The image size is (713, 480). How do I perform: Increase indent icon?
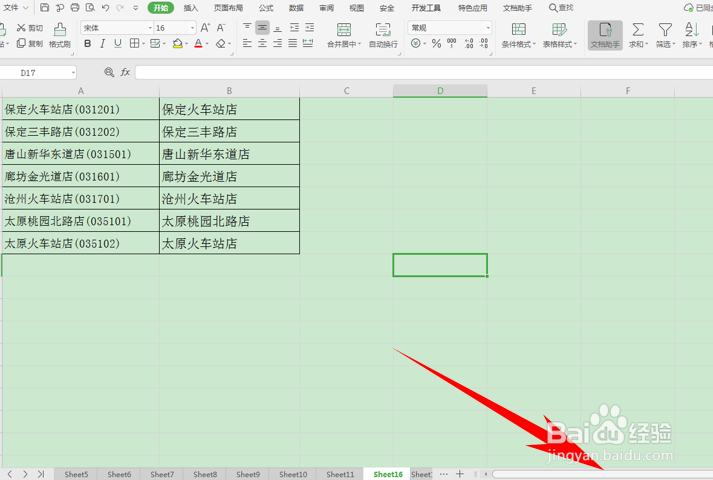[x=309, y=27]
